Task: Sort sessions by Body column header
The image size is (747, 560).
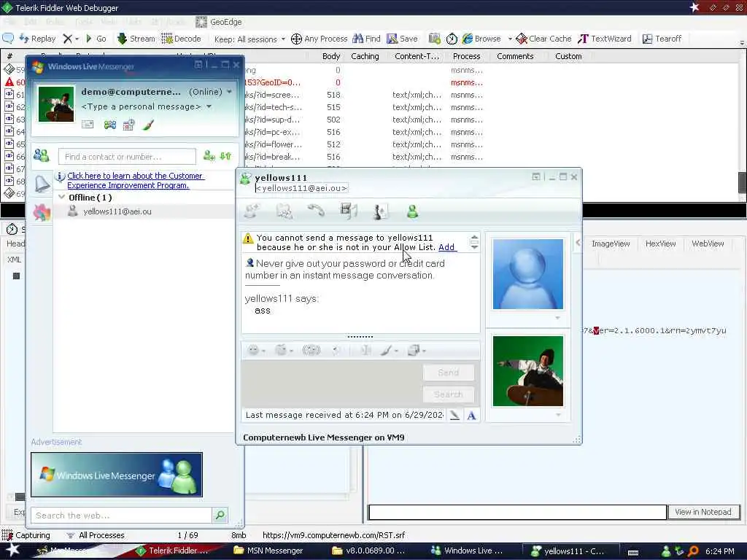Action: point(331,56)
